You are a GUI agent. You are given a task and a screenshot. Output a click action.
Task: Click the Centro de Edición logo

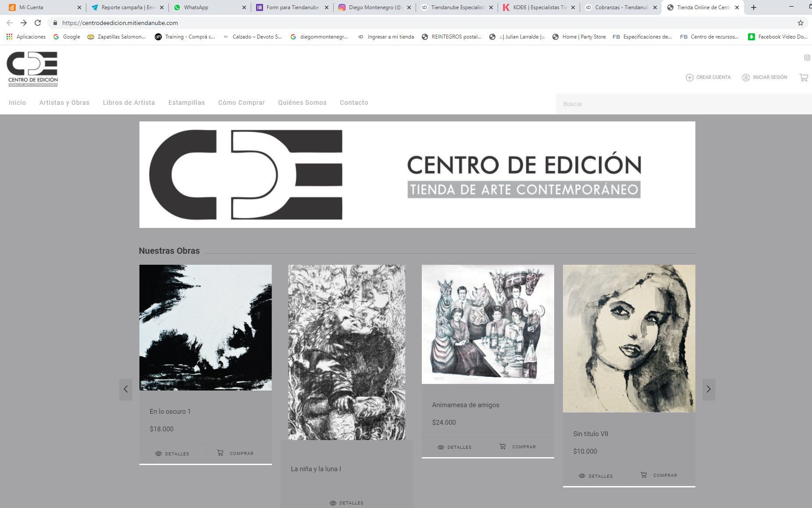coord(32,69)
